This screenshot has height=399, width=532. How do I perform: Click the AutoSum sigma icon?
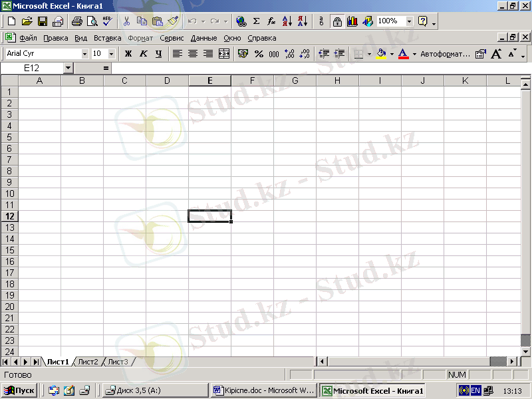[x=257, y=21]
